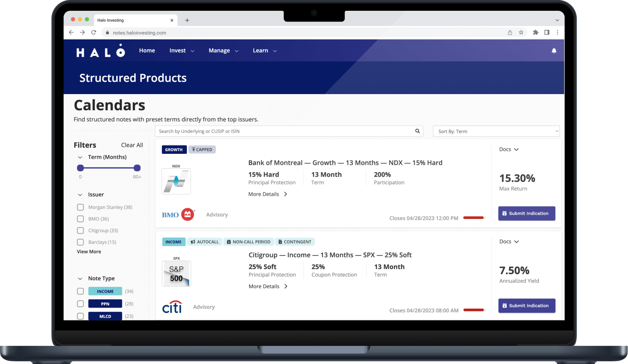The image size is (628, 364).
Task: Click the share page icon in address bar
Action: click(x=510, y=32)
